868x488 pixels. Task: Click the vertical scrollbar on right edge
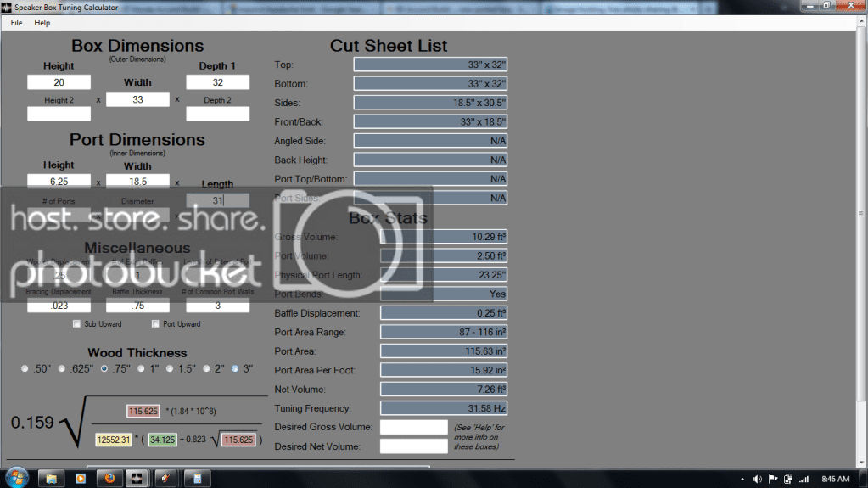[861, 214]
